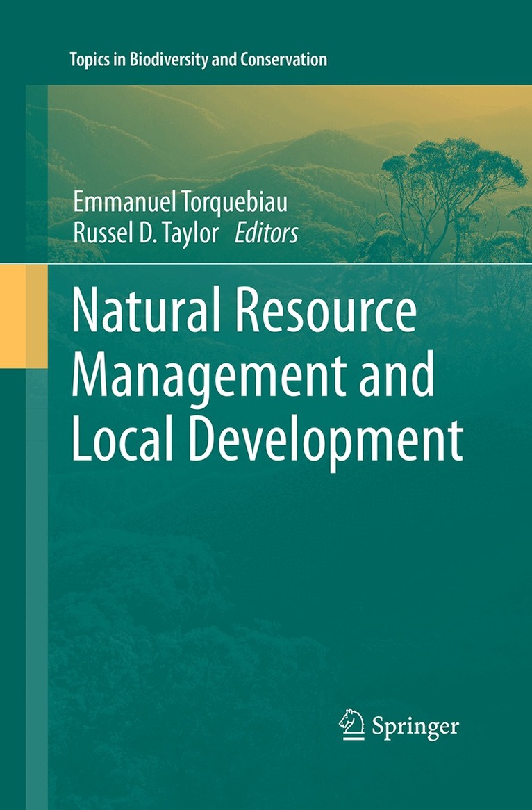Image resolution: width=532 pixels, height=810 pixels.
Task: Click the word Conservation in the series header
Action: (283, 59)
